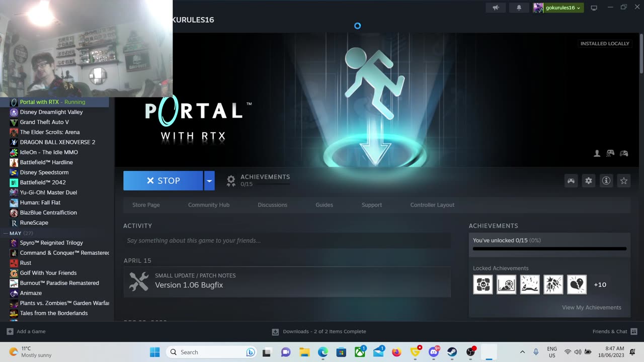Open the gokurules16 account dropdown
Screen dimensions: 644x362
point(558,8)
